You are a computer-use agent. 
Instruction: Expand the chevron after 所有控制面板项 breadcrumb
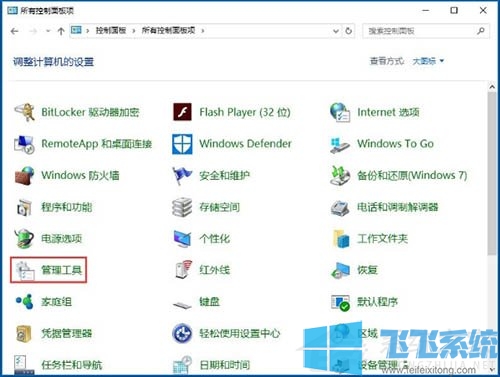coord(203,31)
